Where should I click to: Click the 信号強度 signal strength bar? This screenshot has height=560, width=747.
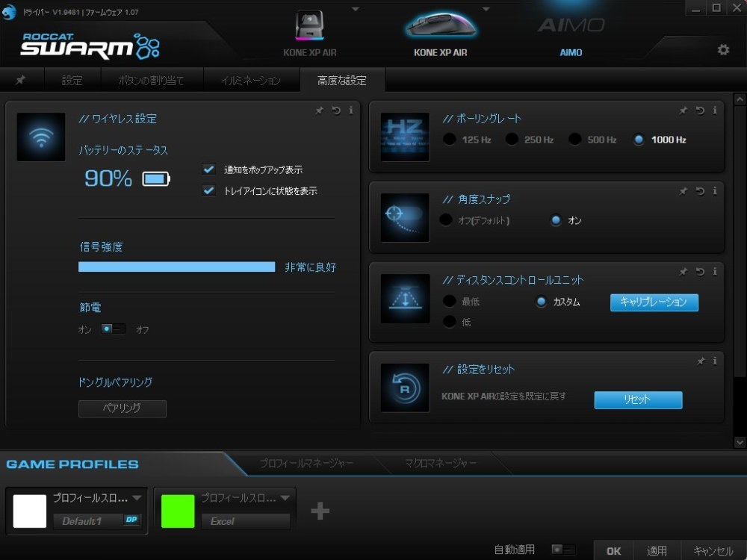(176, 267)
